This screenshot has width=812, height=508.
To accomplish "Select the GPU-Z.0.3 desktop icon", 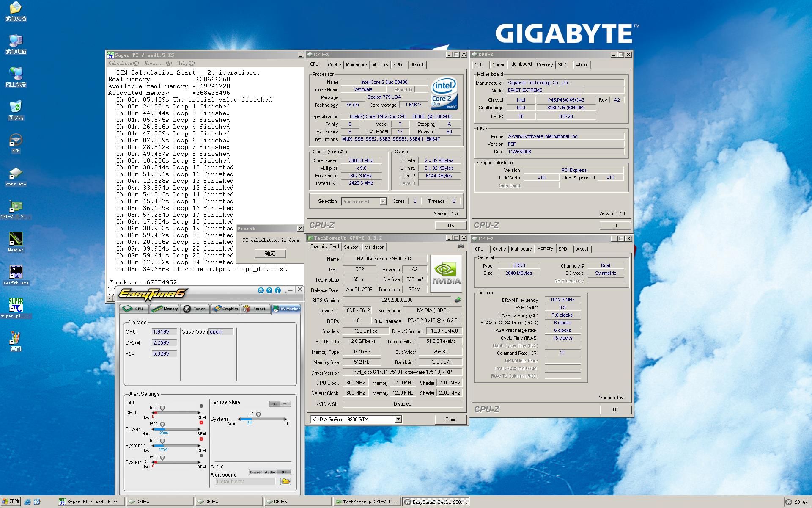I will (16, 210).
